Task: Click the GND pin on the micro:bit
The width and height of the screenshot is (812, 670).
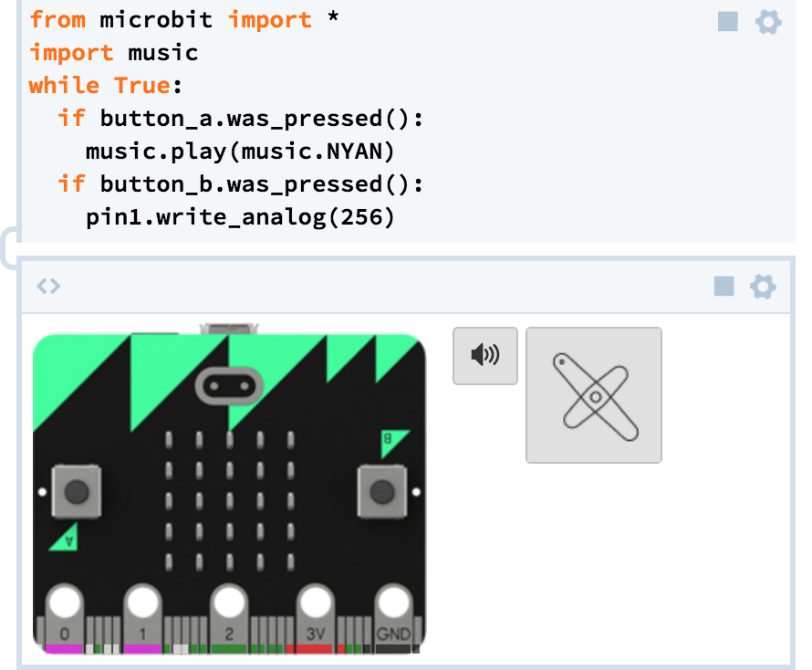Action: pyautogui.click(x=393, y=605)
